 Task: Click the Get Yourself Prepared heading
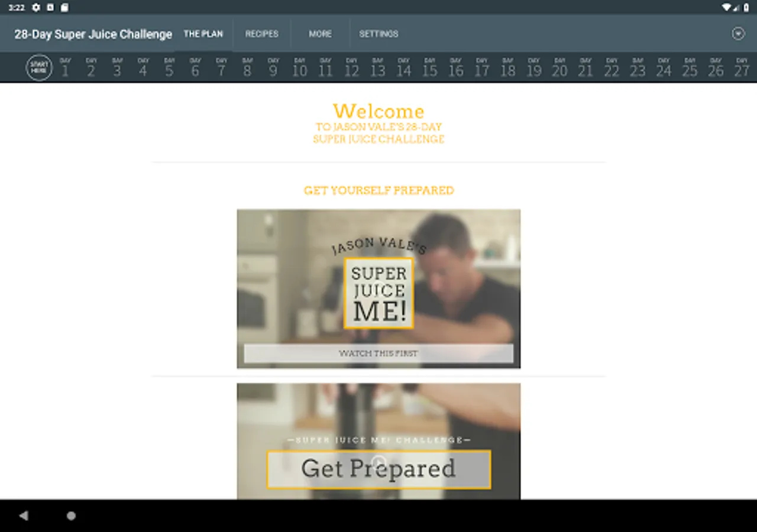tap(378, 190)
